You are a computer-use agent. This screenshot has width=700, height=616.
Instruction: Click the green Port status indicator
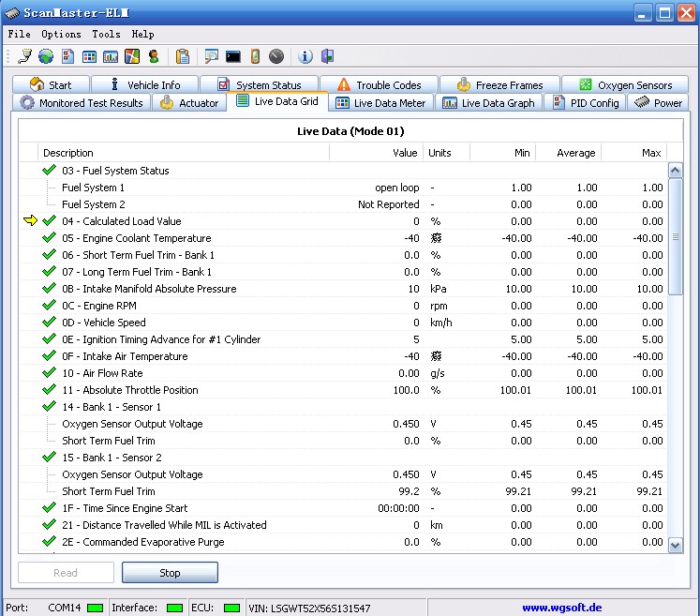point(95,608)
